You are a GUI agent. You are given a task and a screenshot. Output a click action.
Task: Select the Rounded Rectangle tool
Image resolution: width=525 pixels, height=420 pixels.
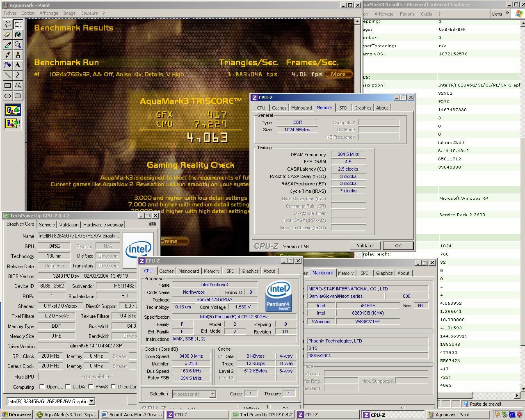pyautogui.click(x=18, y=96)
